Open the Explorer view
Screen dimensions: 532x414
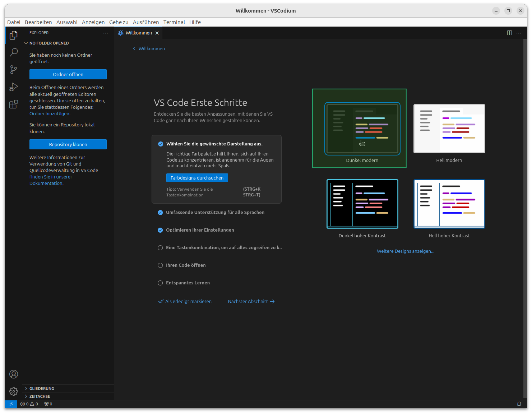[x=13, y=35]
